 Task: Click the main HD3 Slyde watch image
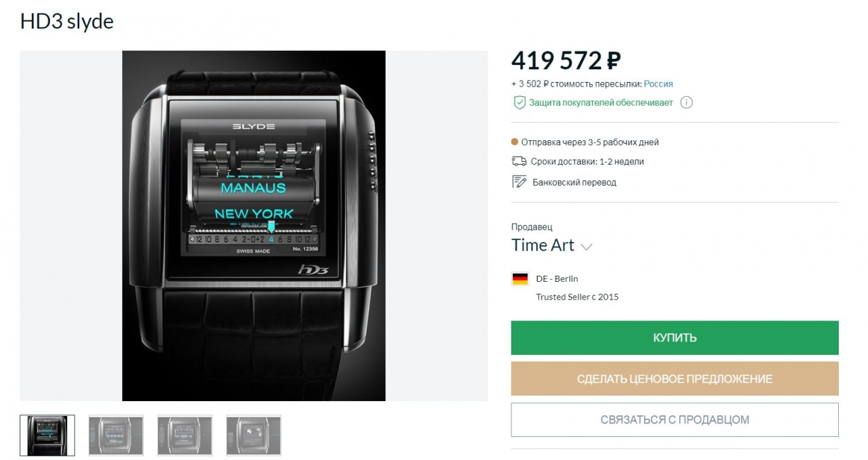coord(254,226)
